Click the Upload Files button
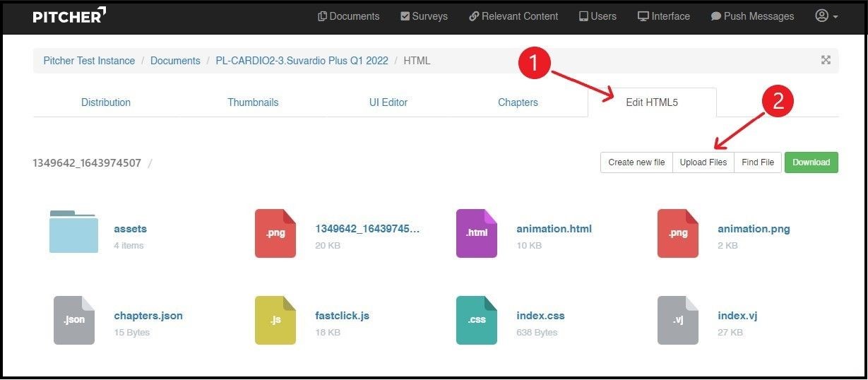This screenshot has width=868, height=380. 703,162
